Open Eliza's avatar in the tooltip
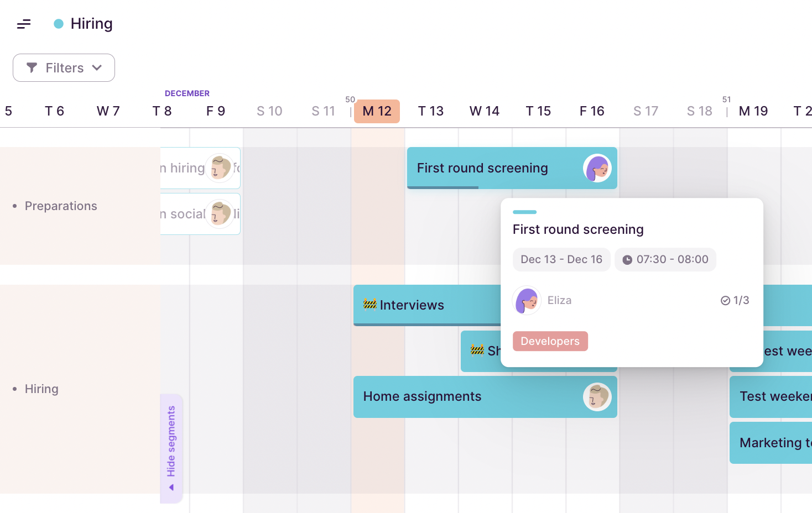The image size is (812, 513). [527, 300]
